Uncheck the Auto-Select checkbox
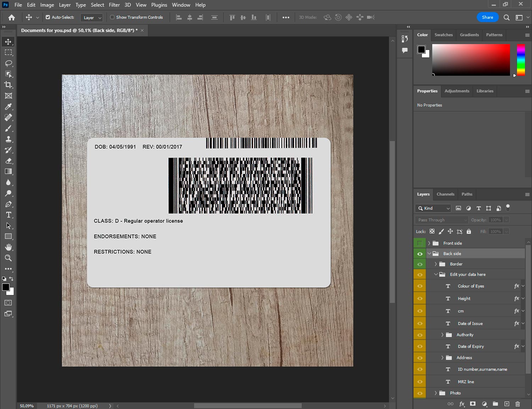The height and width of the screenshot is (409, 532). pos(48,17)
